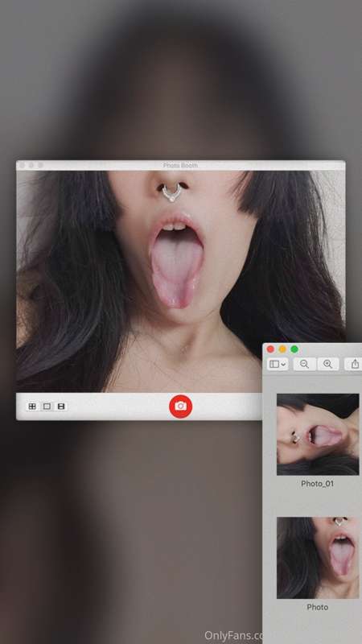Open the share icon in Preview toolbar
Viewport: 362px width, 644px height.
point(355,364)
